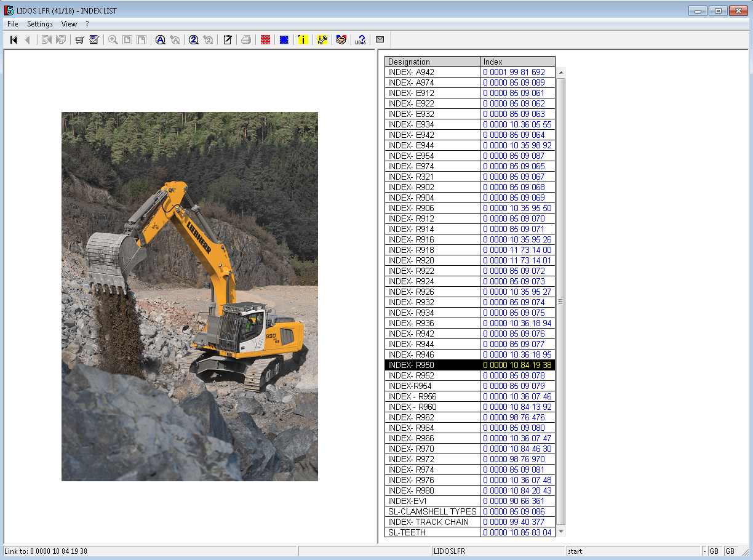The image size is (753, 560).
Task: Open the View menu
Action: [69, 24]
